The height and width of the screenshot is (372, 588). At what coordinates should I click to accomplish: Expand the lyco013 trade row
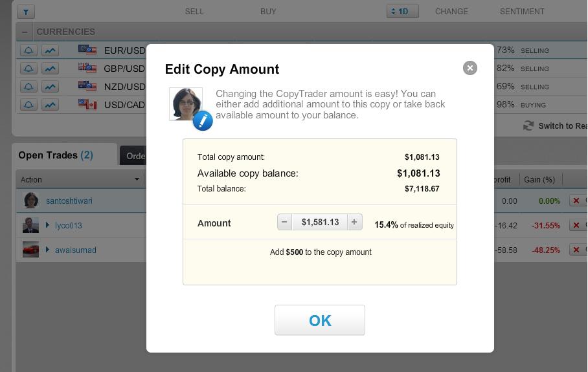coord(48,225)
